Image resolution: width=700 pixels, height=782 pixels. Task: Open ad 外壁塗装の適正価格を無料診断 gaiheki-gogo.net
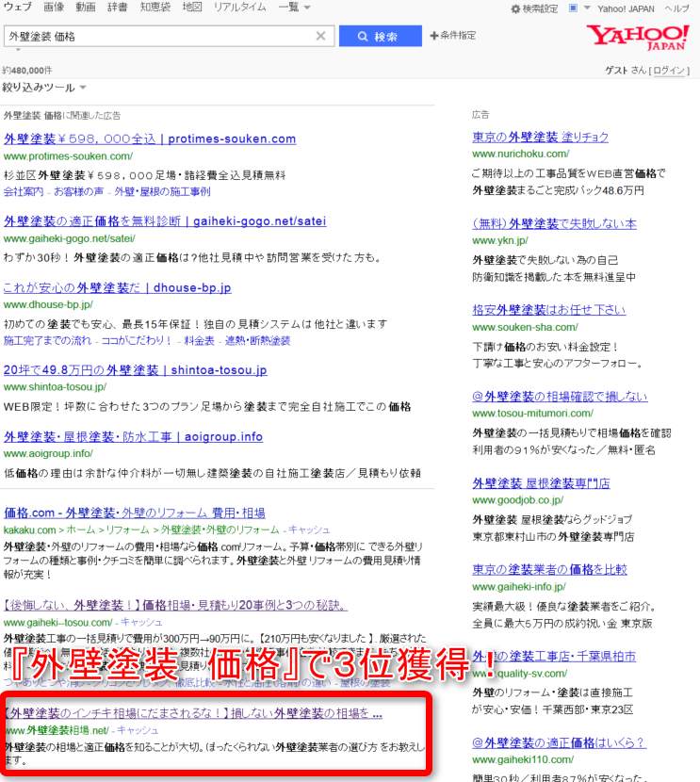tap(165, 220)
